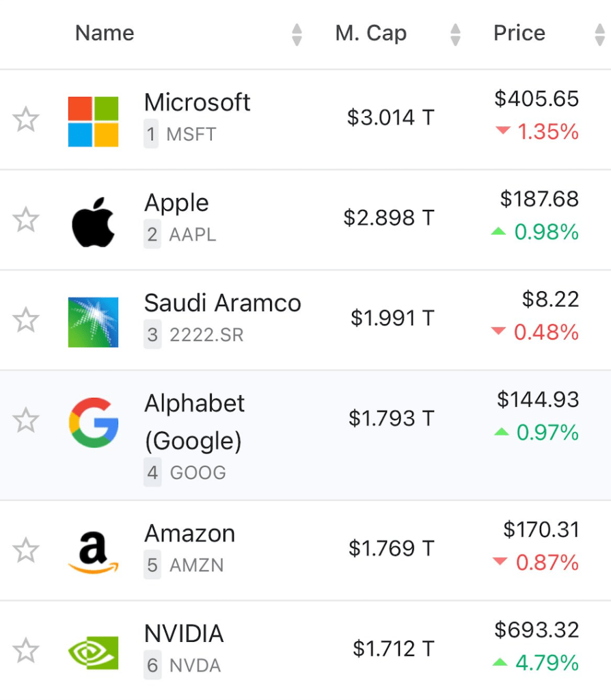Select the Amazon logo icon
611x700 pixels.
coord(94,552)
